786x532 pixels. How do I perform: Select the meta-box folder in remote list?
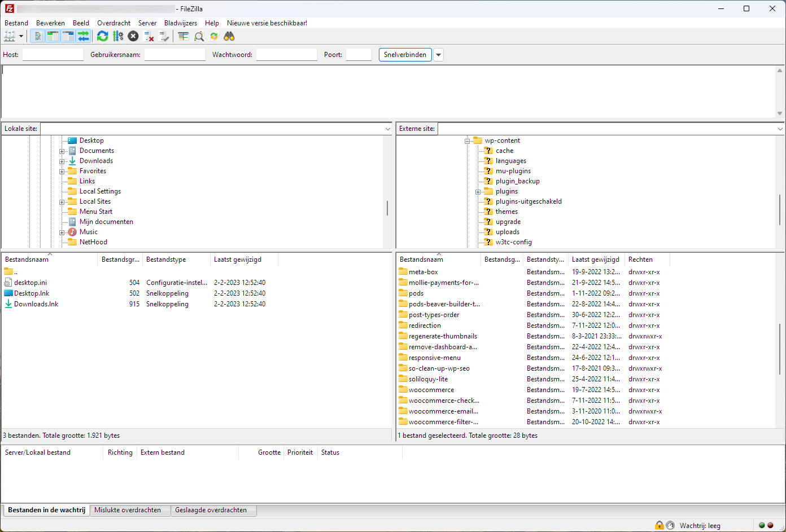pyautogui.click(x=423, y=272)
